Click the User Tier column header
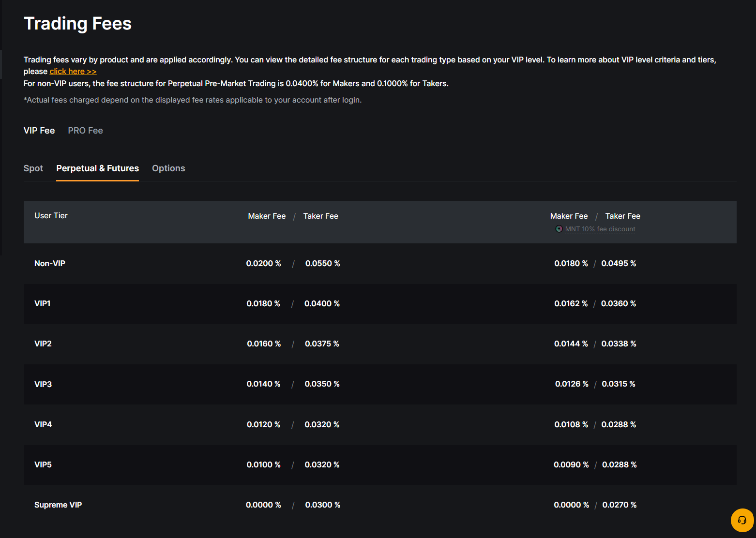Image resolution: width=756 pixels, height=538 pixels. pyautogui.click(x=51, y=216)
